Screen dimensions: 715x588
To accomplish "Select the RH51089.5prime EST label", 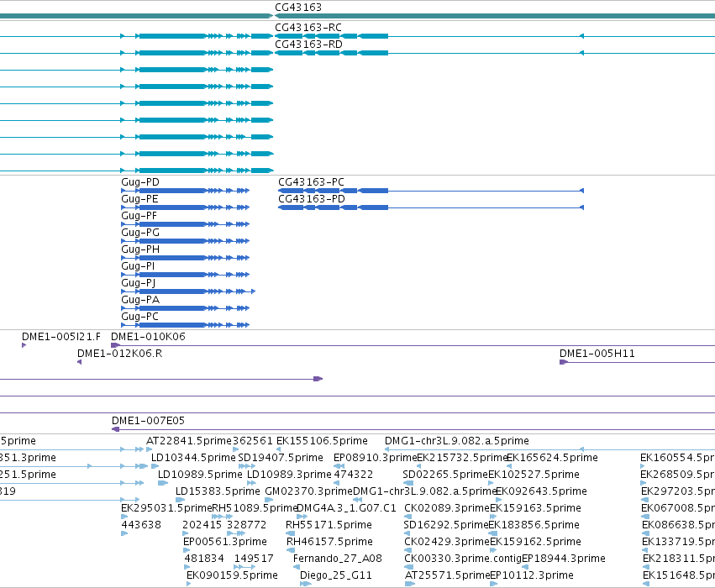I will [255, 507].
